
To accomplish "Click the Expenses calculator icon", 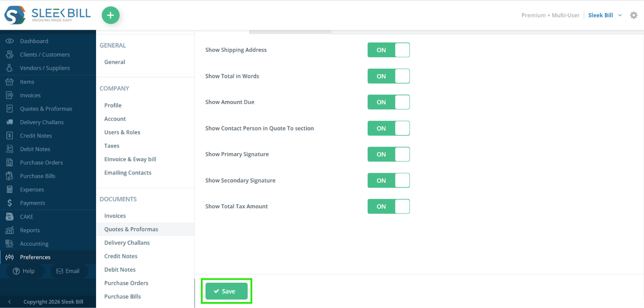I will 10,189.
